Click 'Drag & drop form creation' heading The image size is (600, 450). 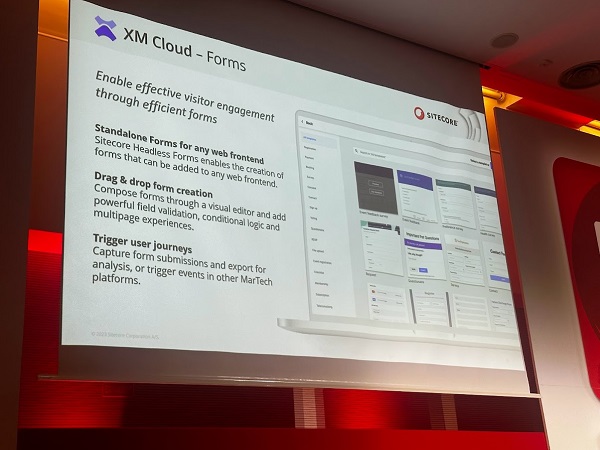(x=153, y=184)
